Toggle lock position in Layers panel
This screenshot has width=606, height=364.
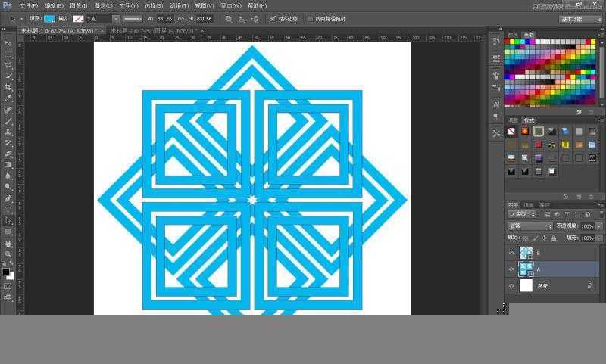tap(544, 238)
